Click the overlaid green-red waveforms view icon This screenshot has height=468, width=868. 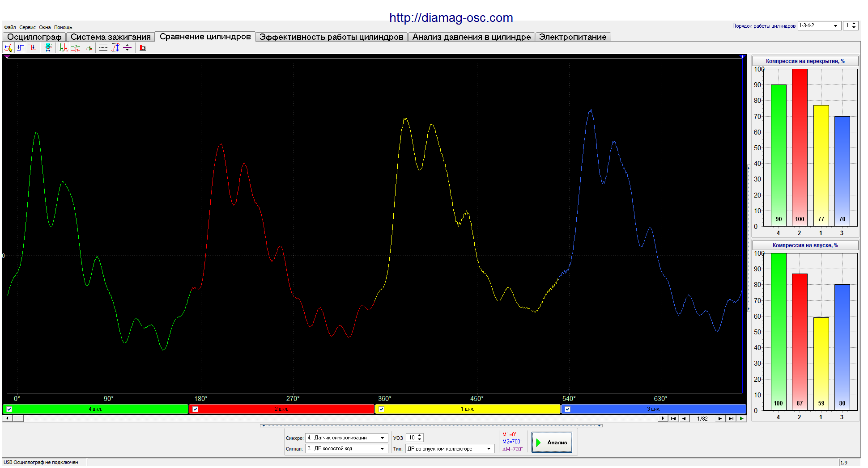[x=88, y=48]
